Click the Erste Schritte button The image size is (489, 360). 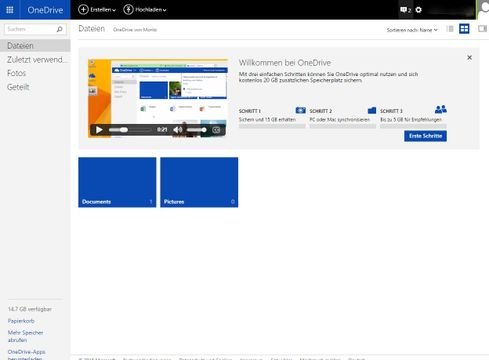(x=425, y=136)
